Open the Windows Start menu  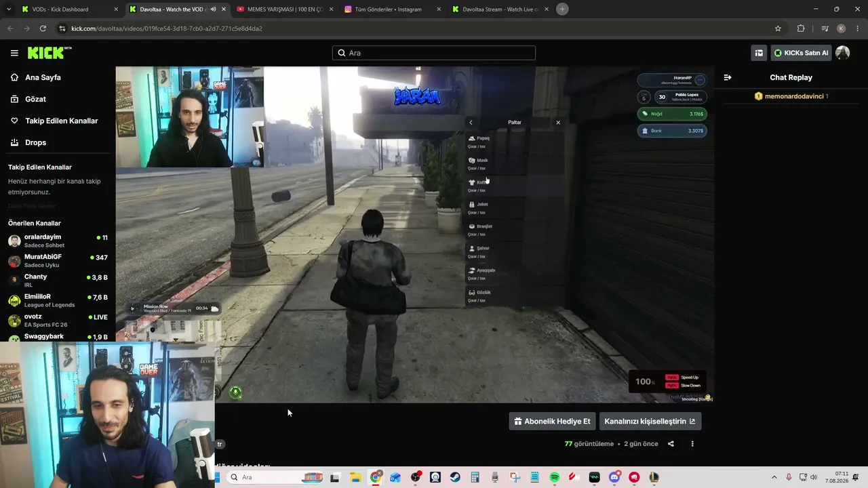click(218, 477)
